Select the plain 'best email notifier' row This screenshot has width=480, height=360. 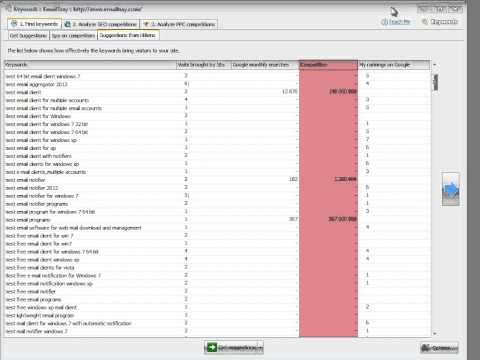click(217, 180)
